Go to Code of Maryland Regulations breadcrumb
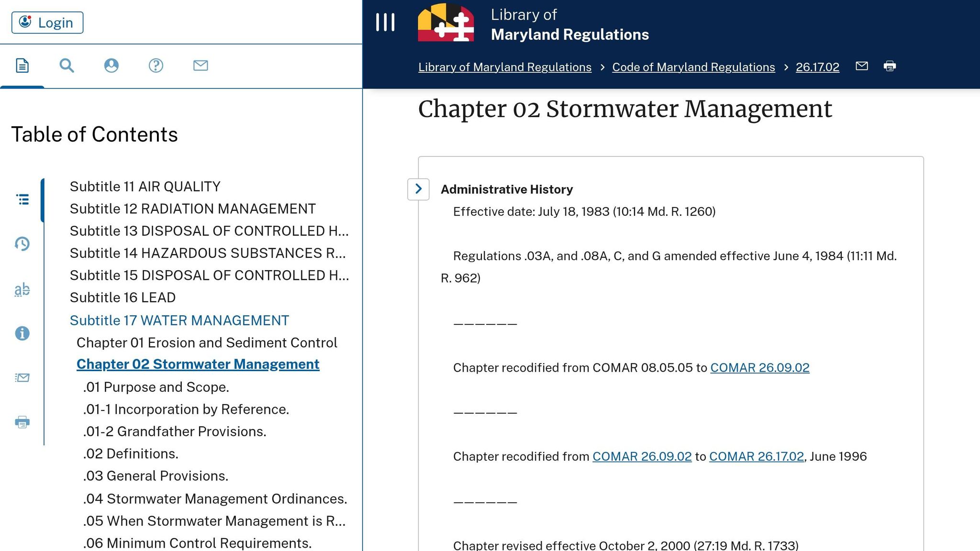The image size is (980, 551). [x=693, y=67]
